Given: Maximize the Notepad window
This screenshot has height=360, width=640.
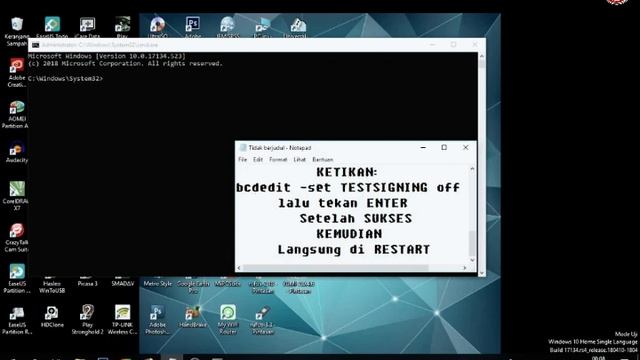Looking at the screenshot, I should [444, 148].
